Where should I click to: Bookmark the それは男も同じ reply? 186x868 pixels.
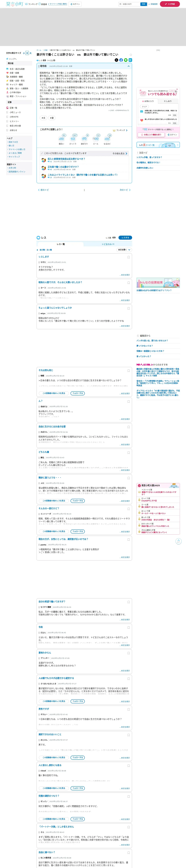click(x=129, y=371)
